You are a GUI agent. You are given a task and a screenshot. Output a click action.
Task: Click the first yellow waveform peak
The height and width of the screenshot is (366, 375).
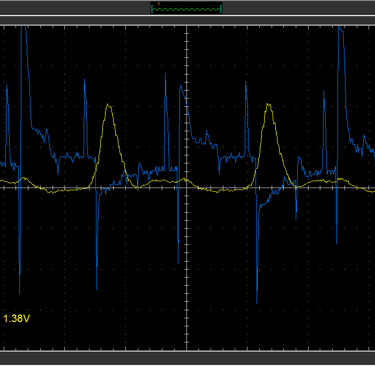click(108, 105)
